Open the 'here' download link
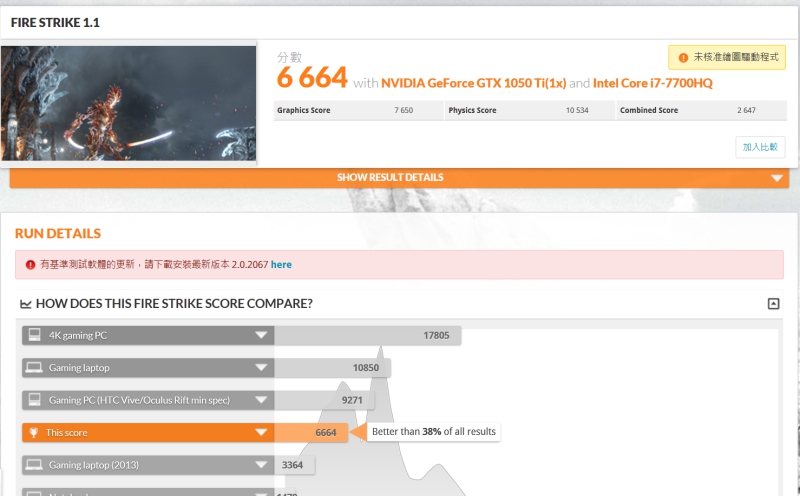This screenshot has height=496, width=800. tap(281, 264)
